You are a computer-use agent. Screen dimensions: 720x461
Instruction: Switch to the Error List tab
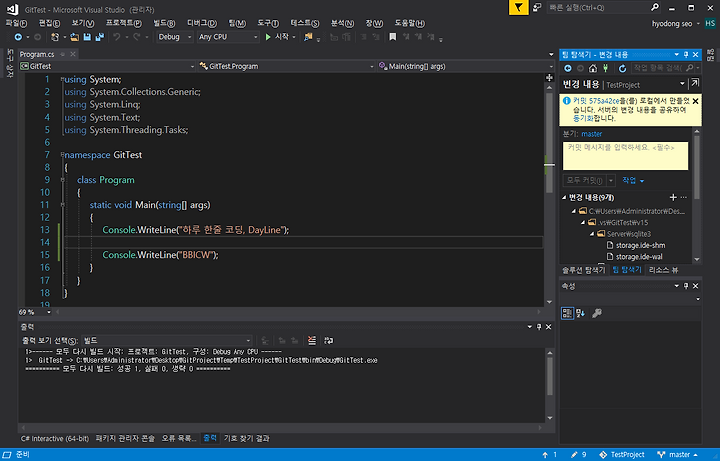click(x=179, y=439)
